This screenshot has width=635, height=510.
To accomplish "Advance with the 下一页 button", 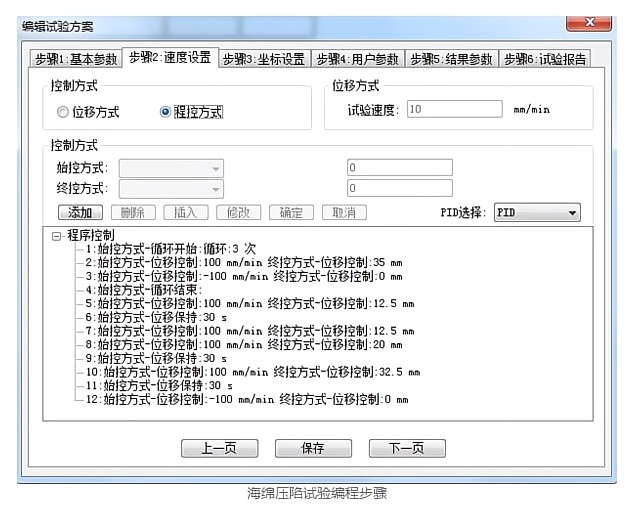I will (x=406, y=448).
